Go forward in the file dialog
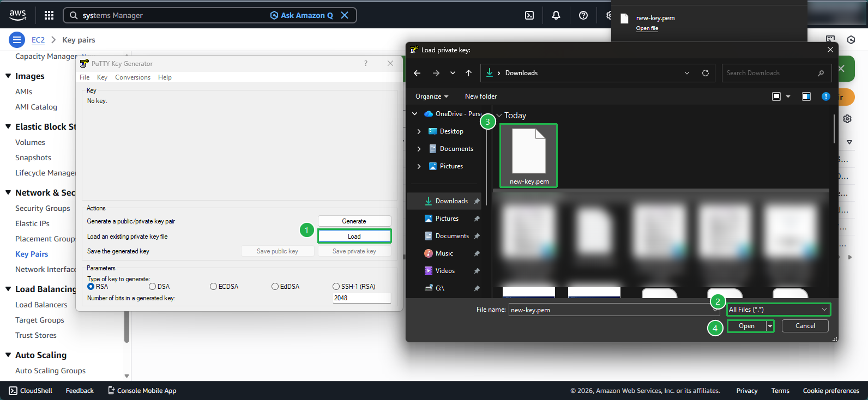868x400 pixels. 436,73
